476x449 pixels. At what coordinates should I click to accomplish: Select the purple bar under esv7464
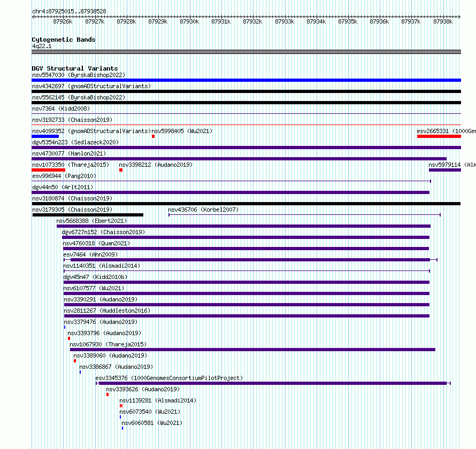pyautogui.click(x=250, y=260)
